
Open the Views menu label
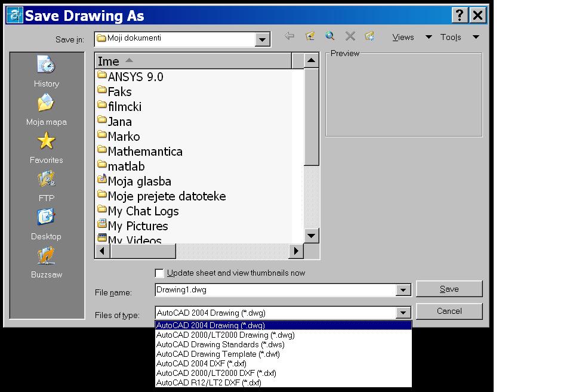coord(403,37)
